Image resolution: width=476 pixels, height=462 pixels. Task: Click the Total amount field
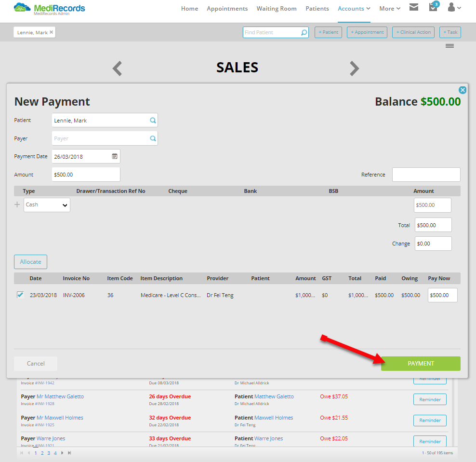click(x=433, y=225)
